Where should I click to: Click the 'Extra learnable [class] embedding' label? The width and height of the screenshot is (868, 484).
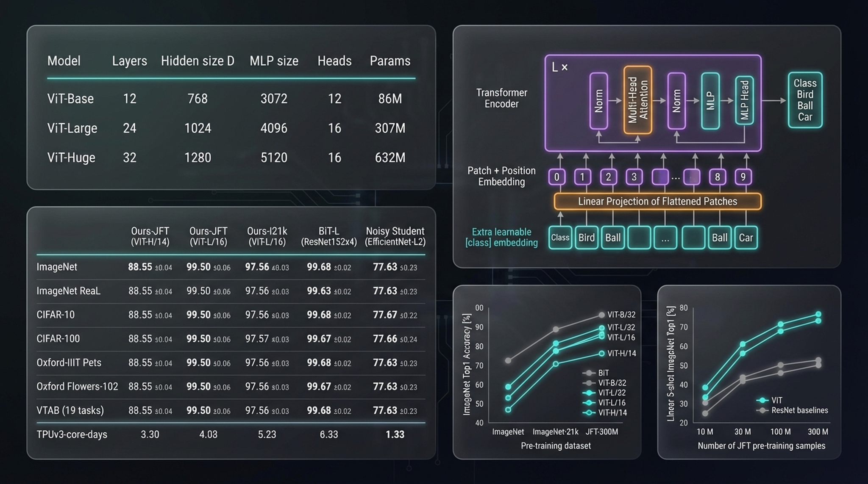[501, 237]
